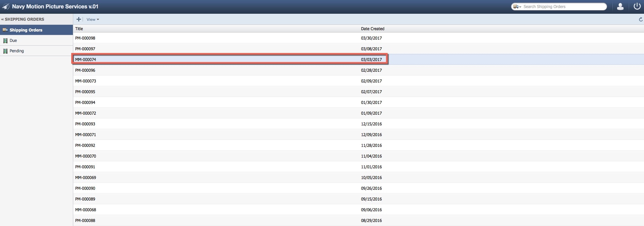Sort by the Title column header
This screenshot has height=226, width=644.
point(79,29)
